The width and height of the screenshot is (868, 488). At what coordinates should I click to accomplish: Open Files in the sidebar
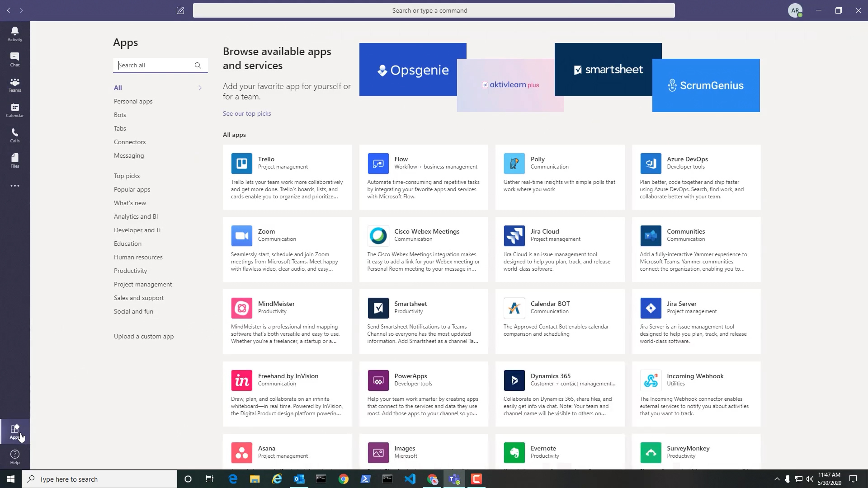pyautogui.click(x=15, y=160)
